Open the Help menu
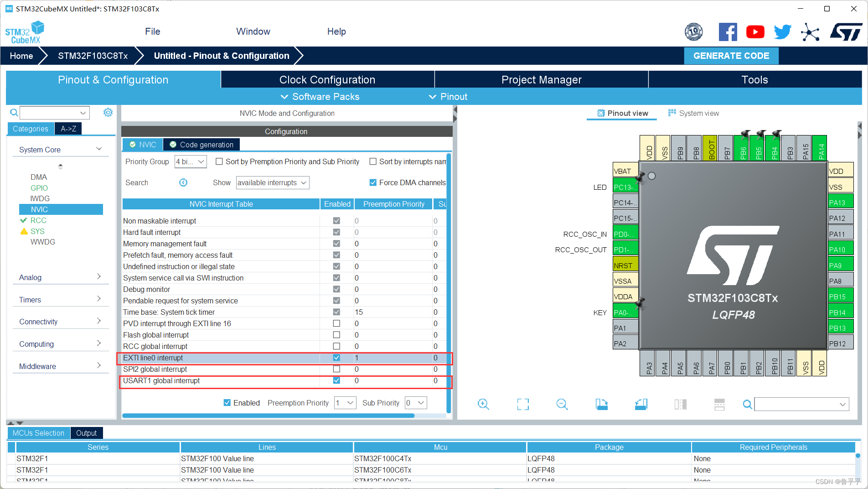This screenshot has height=489, width=868. pyautogui.click(x=336, y=31)
